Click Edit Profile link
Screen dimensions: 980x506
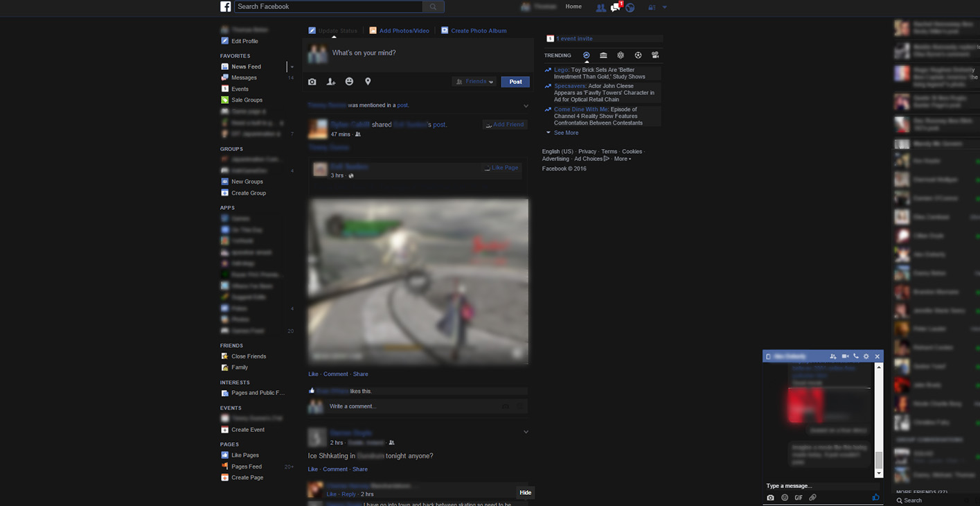coord(244,41)
